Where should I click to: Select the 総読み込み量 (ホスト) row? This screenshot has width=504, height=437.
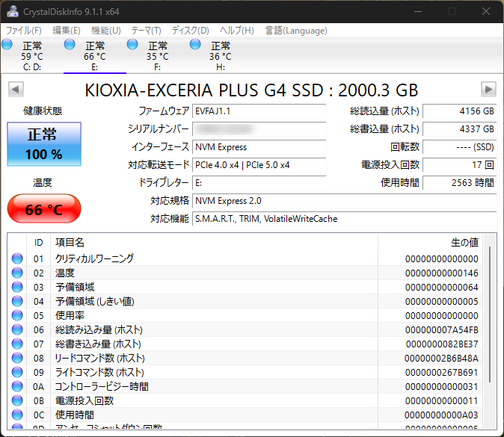click(245, 329)
